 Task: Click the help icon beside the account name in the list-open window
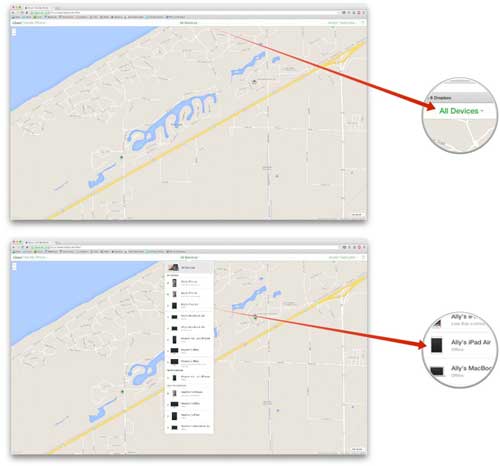click(x=363, y=257)
